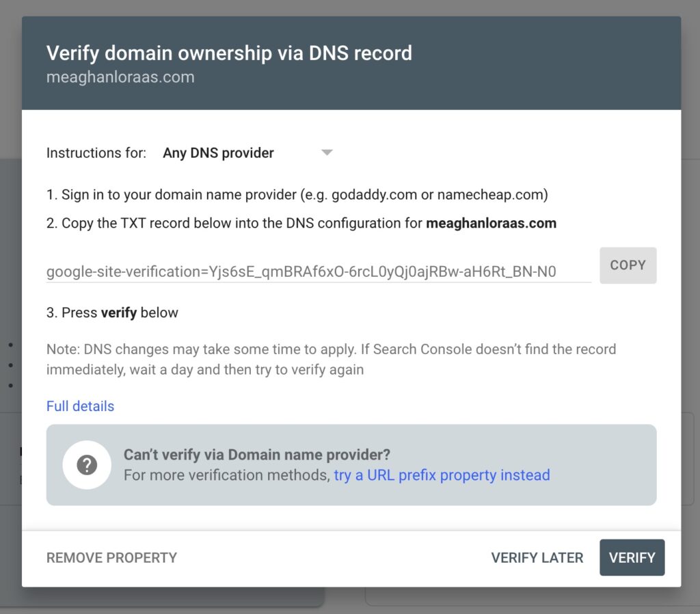Screen dimensions: 700x614
Task: Click the question mark help icon
Action: pos(87,465)
